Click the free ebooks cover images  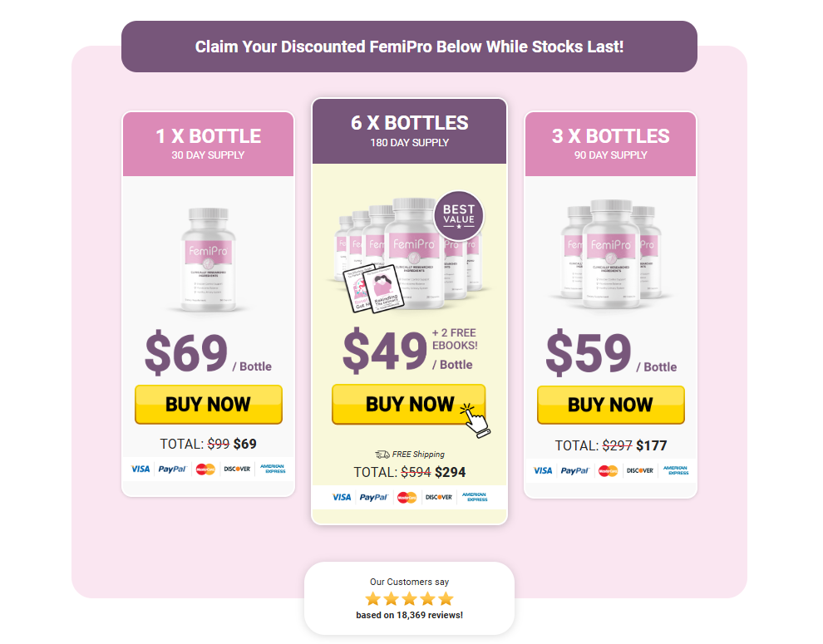pyautogui.click(x=372, y=288)
